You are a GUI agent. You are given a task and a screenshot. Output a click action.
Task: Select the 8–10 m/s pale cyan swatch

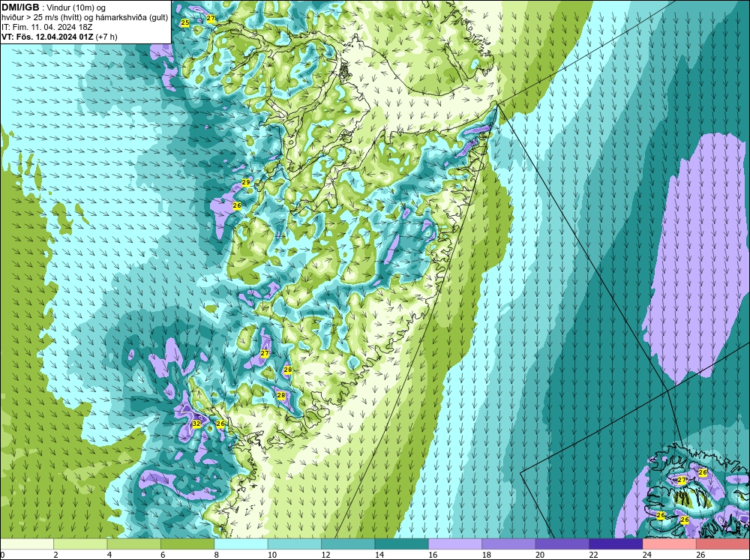(241, 544)
